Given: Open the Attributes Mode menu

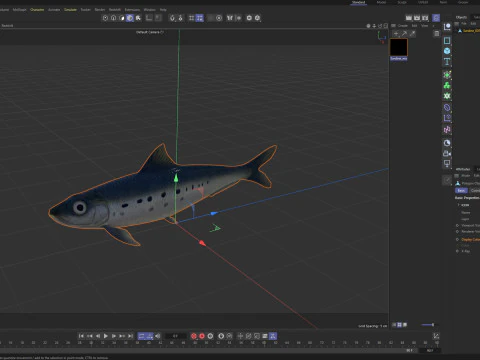Looking at the screenshot, I should click(x=466, y=176).
